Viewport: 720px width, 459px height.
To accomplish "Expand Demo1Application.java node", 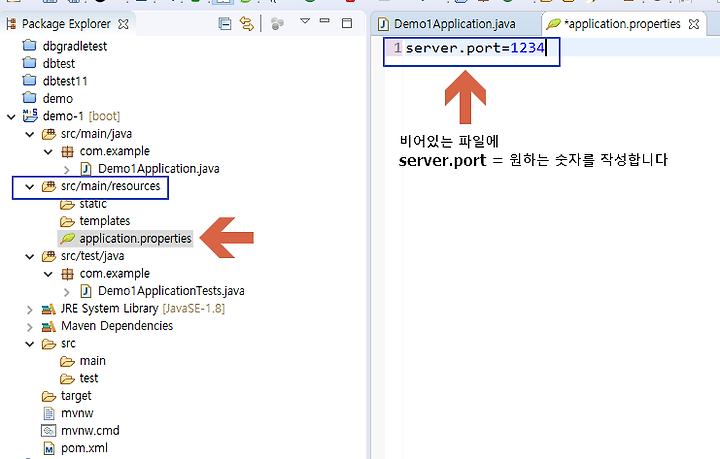I will pos(67,170).
